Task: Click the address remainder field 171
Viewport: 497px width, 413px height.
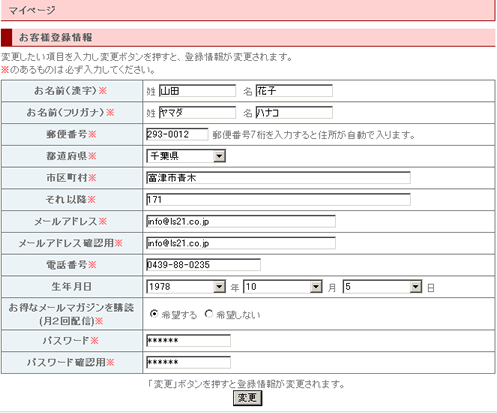Action: click(x=278, y=200)
